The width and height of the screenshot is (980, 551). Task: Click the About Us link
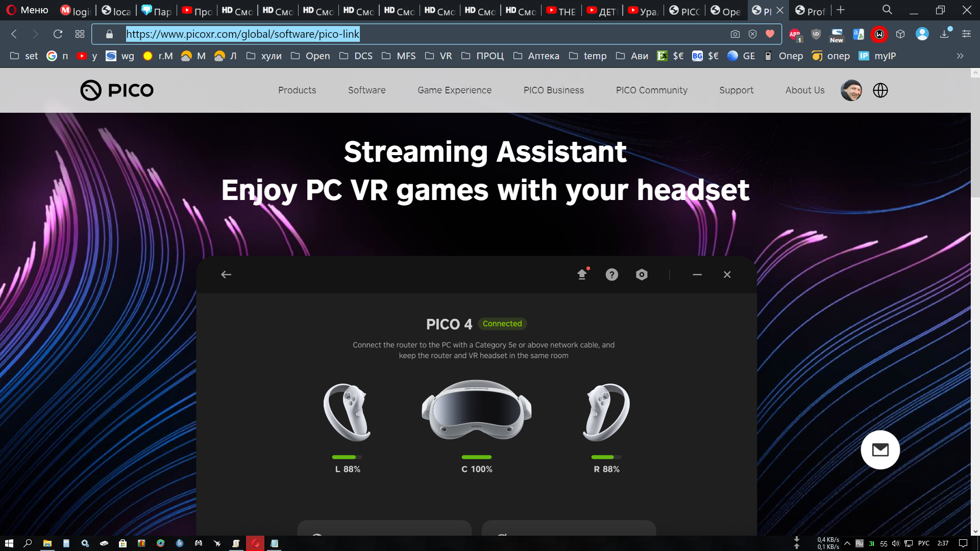(804, 90)
